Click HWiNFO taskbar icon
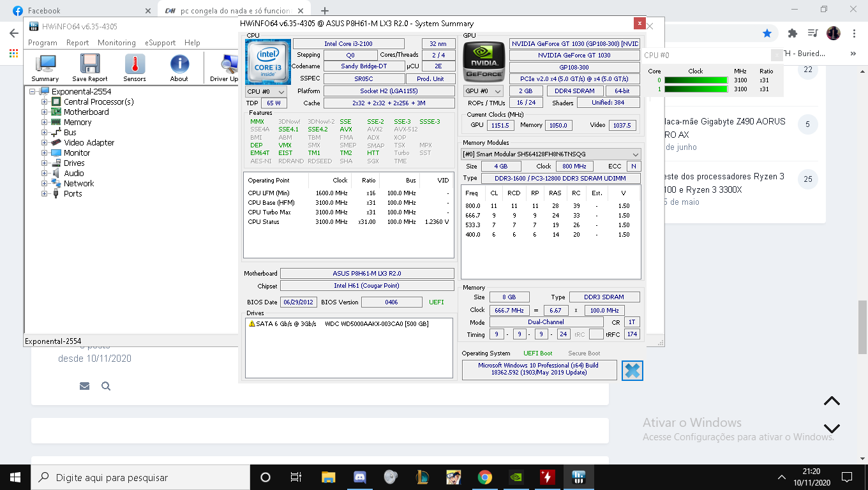Screen dimensions: 868x490 click(579, 477)
